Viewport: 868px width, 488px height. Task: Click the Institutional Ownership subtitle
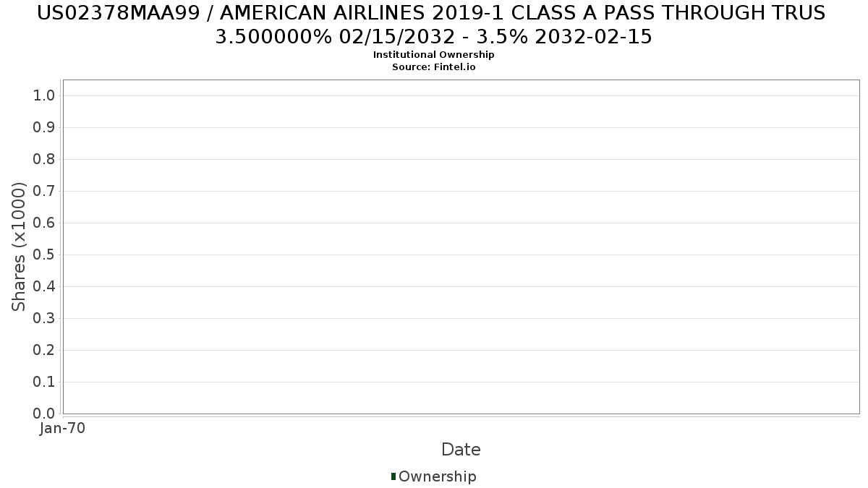(x=434, y=55)
